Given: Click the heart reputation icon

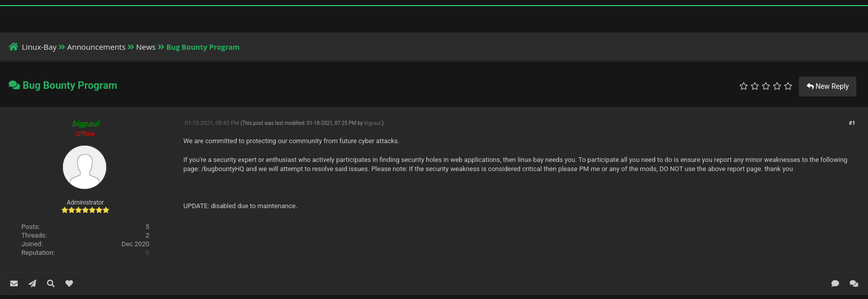Looking at the screenshot, I should coord(69,283).
